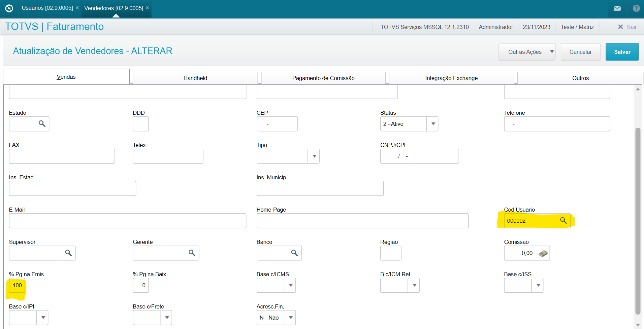Viewport: 644px width, 329px height.
Task: Click the % Pg na Emis field
Action: tap(17, 285)
